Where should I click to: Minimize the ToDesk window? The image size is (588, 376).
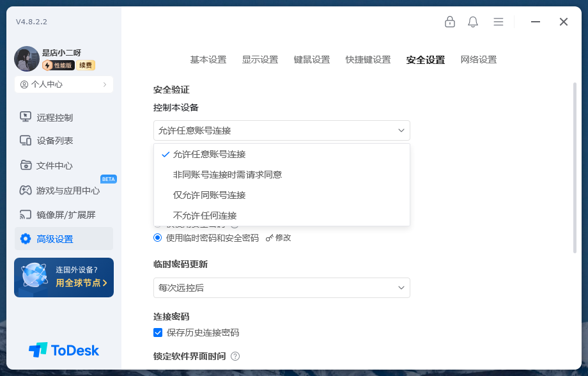(536, 22)
